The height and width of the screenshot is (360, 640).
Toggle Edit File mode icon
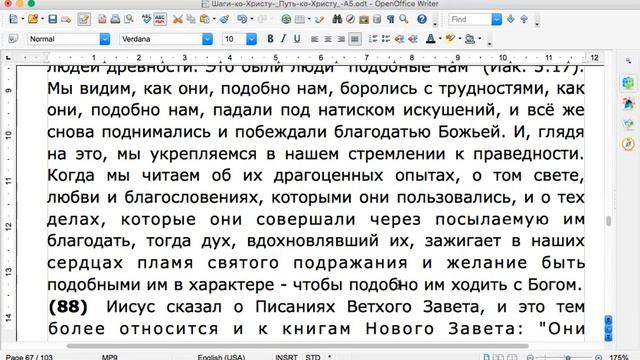click(x=84, y=19)
